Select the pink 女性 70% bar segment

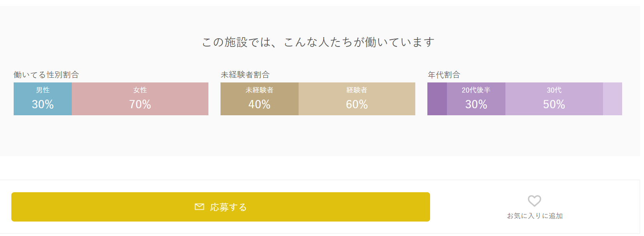coord(140,99)
